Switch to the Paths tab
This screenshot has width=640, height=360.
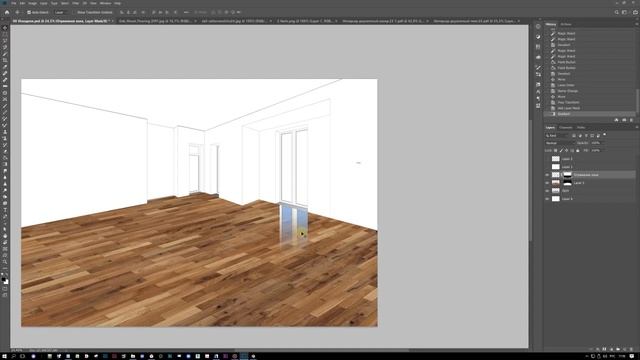(581, 127)
